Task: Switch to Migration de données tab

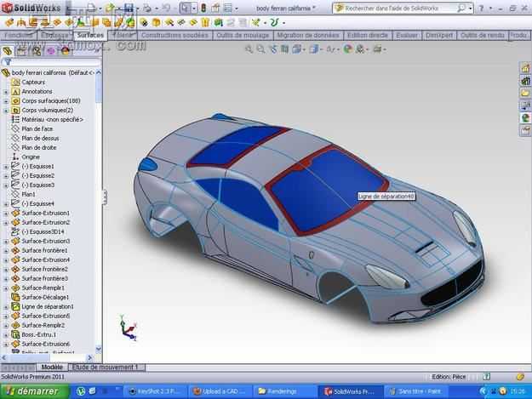Action: (308, 35)
